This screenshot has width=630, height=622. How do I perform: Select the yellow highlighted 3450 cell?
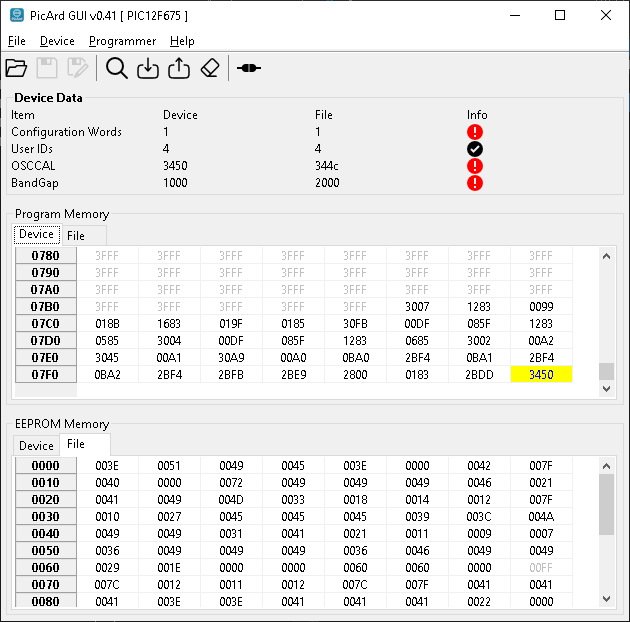(x=541, y=374)
